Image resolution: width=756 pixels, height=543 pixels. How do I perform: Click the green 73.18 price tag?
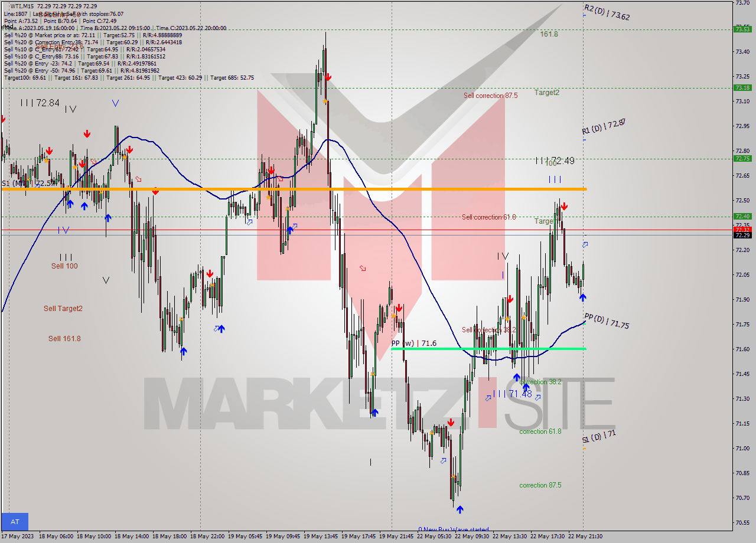click(x=742, y=87)
